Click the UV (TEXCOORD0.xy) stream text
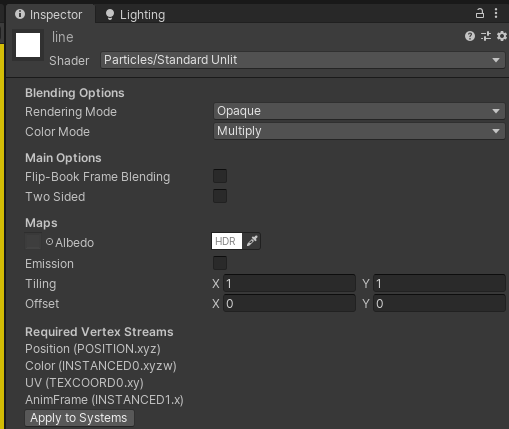509x429 pixels. (84, 383)
